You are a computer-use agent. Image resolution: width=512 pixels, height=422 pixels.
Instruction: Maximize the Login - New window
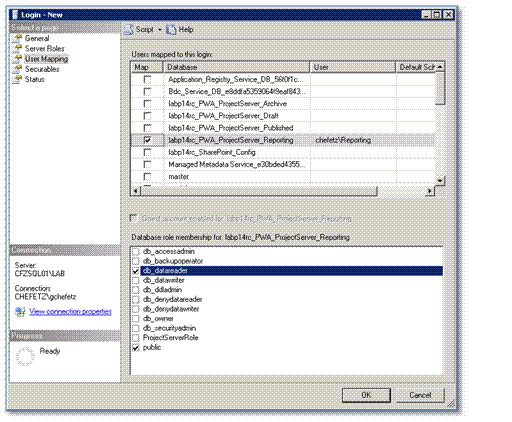pos(437,15)
